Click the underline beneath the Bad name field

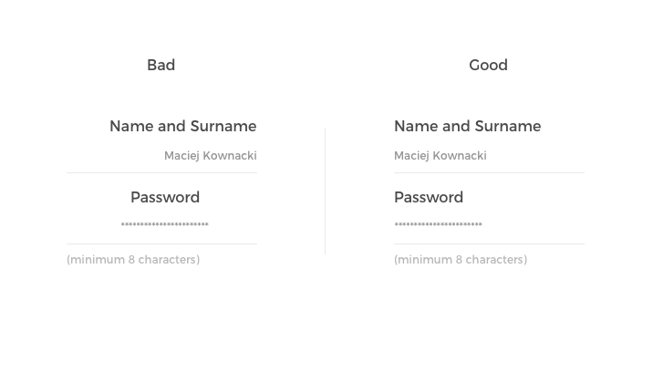[162, 172]
